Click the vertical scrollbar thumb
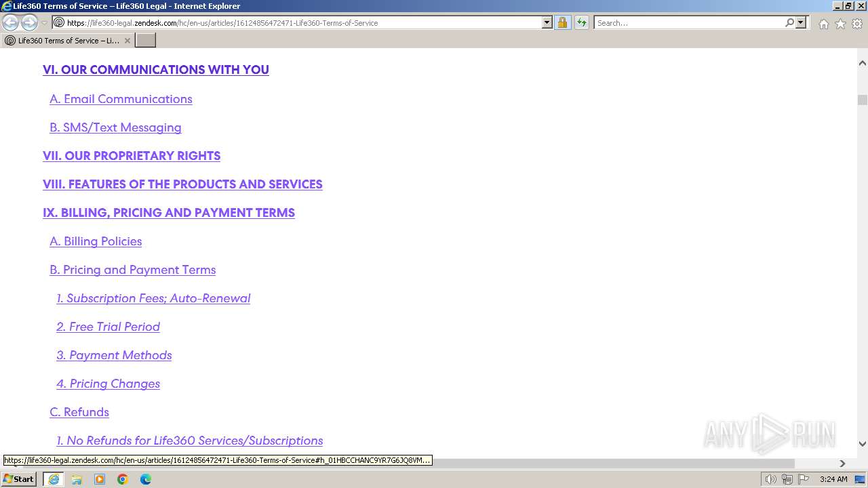868x488 pixels. pyautogui.click(x=862, y=100)
